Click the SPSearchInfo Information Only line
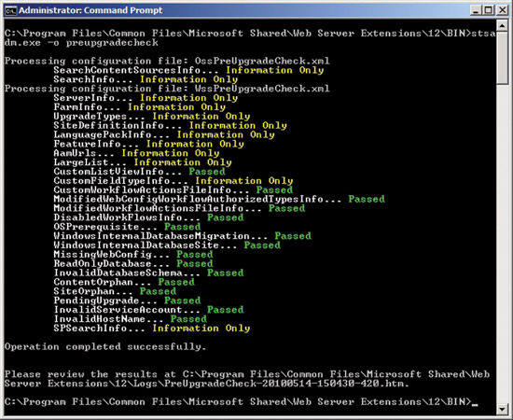This screenshot has height=420, width=513. [152, 328]
